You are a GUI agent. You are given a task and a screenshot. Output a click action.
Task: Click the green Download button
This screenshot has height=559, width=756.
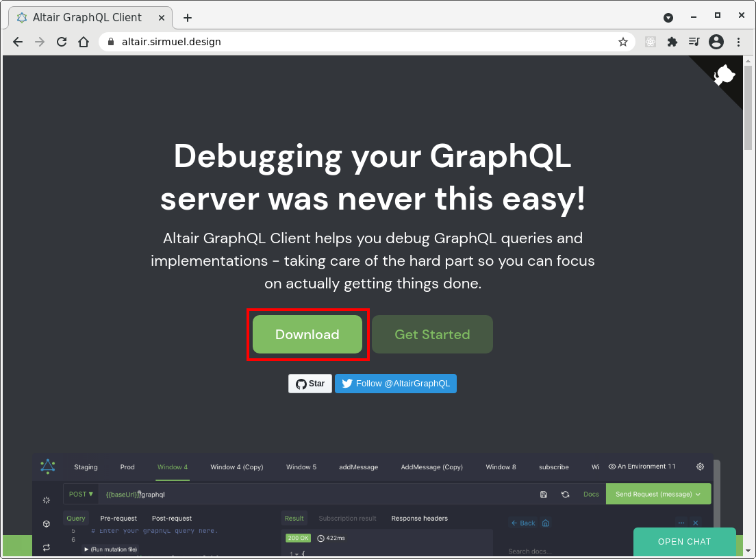tap(307, 334)
